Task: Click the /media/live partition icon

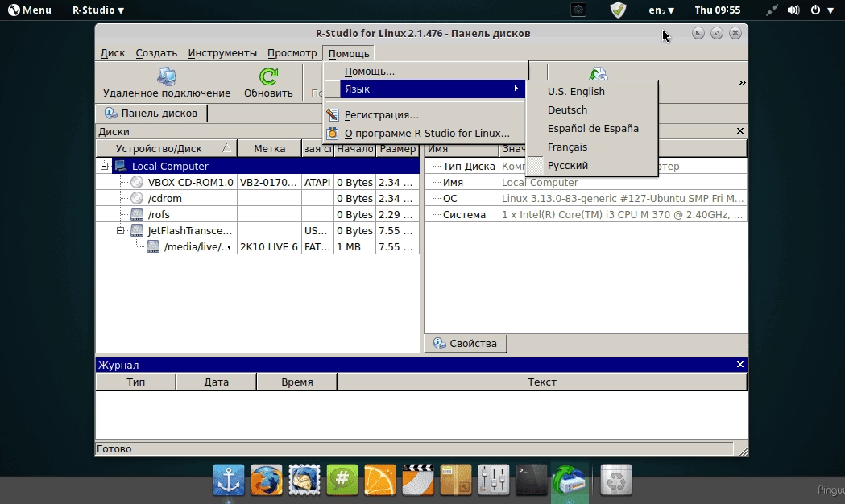Action: [153, 246]
